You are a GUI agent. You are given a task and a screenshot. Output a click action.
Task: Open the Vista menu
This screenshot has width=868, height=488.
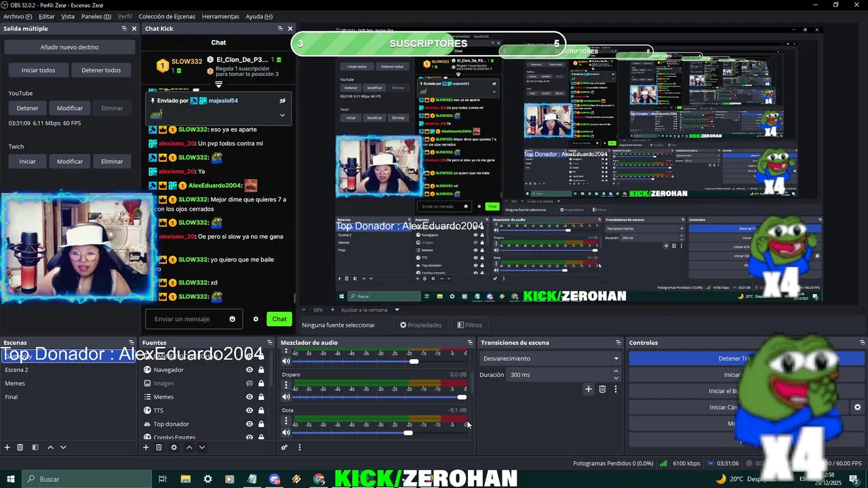68,16
